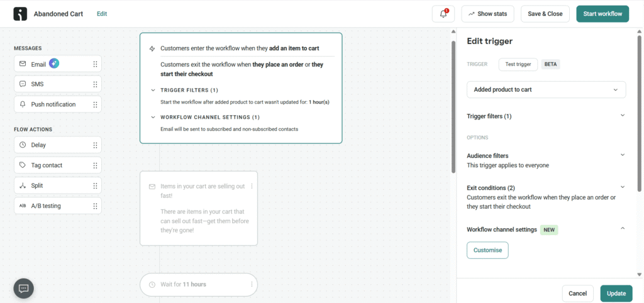The height and width of the screenshot is (303, 644).
Task: Cancel the trigger edit
Action: point(577,294)
